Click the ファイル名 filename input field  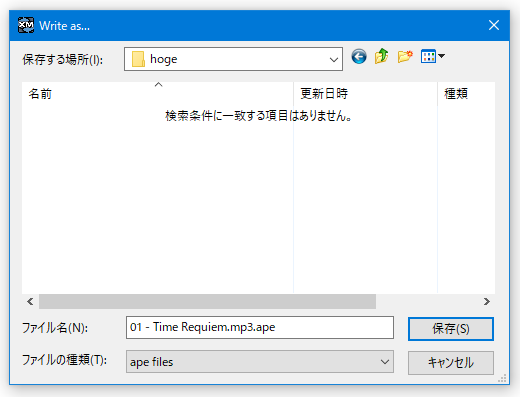(x=260, y=327)
